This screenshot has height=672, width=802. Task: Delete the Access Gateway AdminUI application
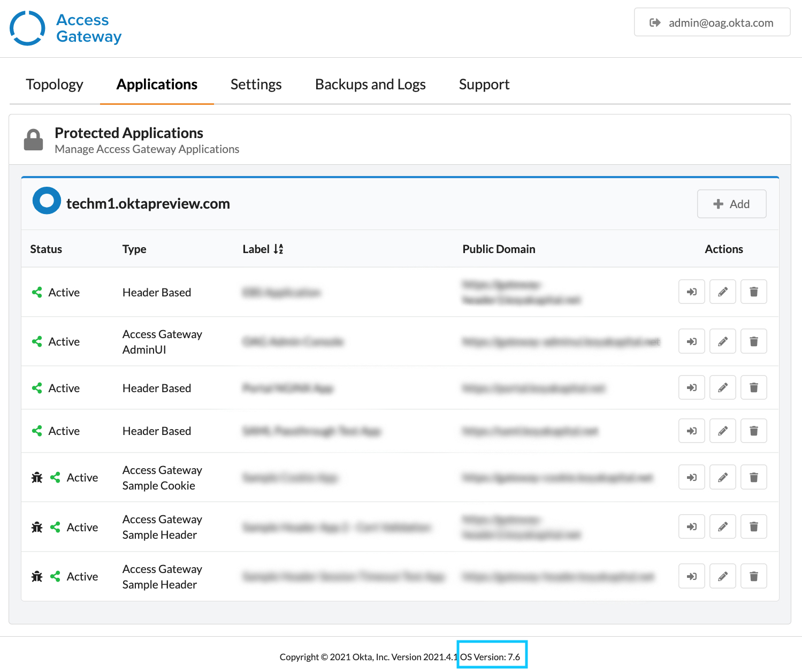pos(753,341)
